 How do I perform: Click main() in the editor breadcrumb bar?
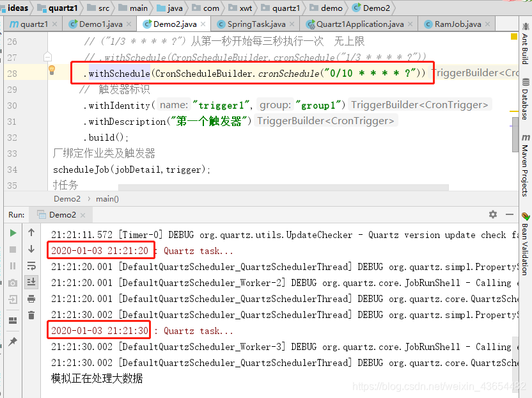(x=107, y=198)
